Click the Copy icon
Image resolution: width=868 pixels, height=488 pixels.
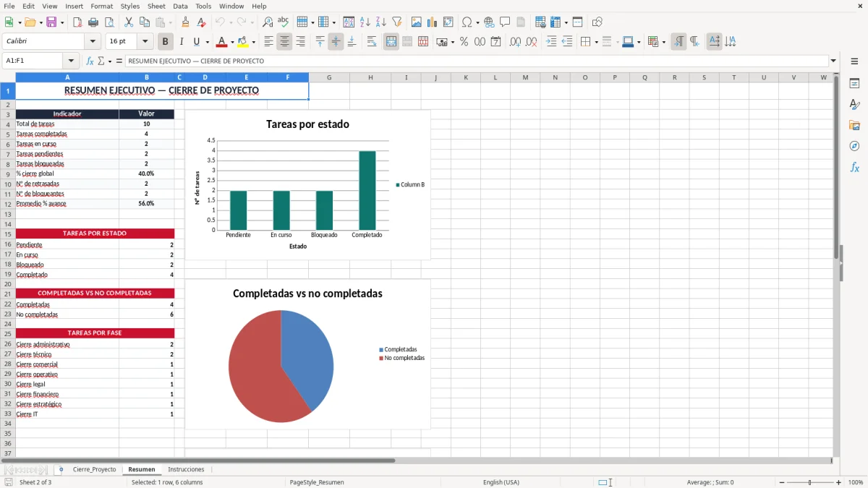pyautogui.click(x=144, y=22)
